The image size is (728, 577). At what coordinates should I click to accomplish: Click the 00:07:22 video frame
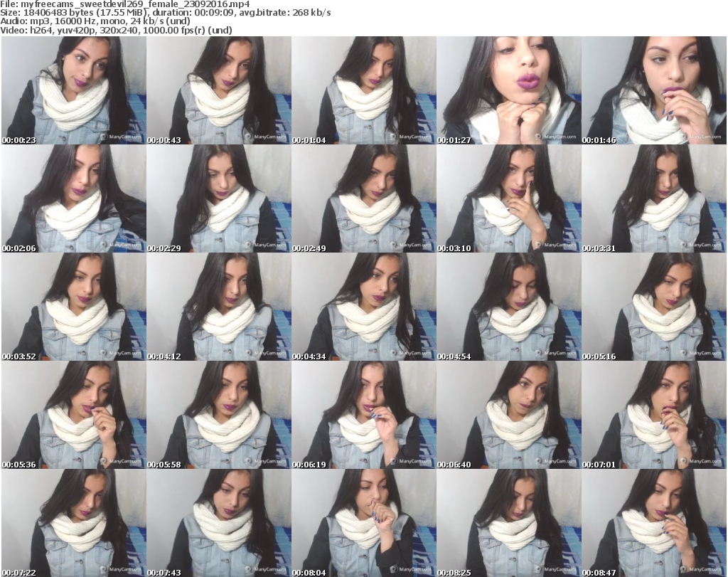tap(74, 523)
